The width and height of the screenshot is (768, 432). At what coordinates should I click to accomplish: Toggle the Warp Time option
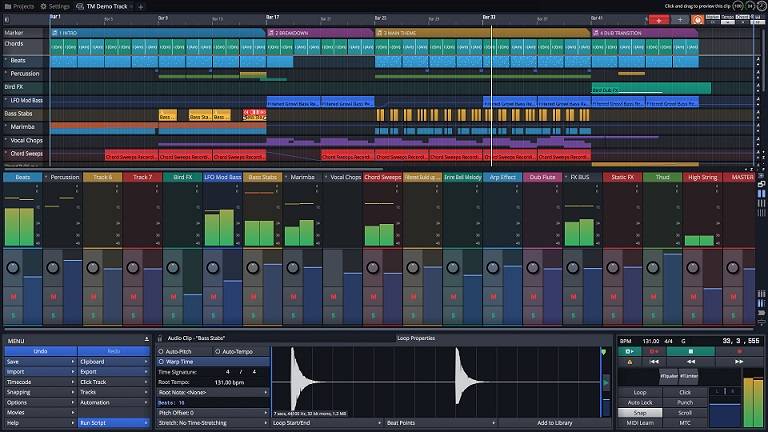click(180, 361)
